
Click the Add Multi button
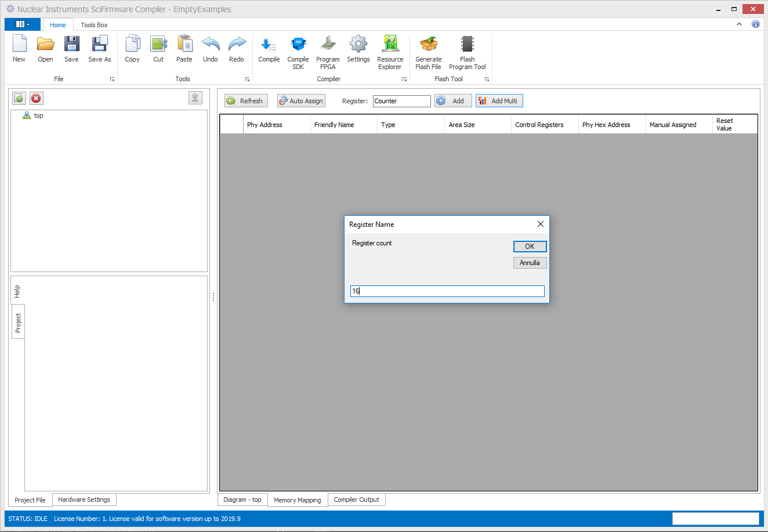tap(499, 101)
